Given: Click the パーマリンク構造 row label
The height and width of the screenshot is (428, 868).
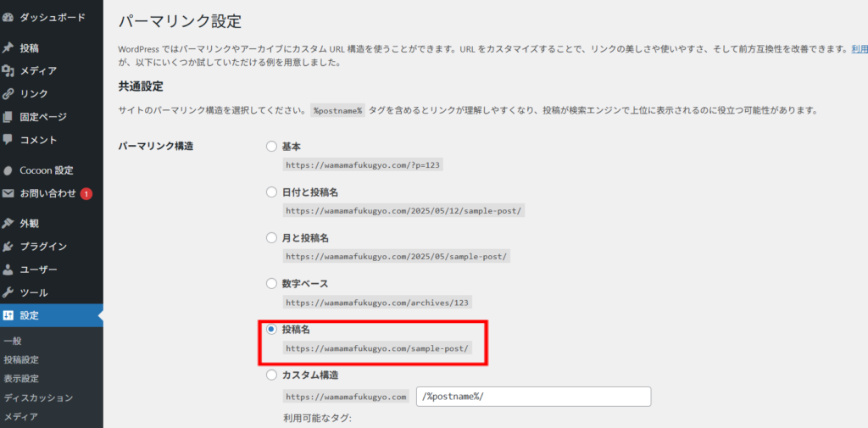Looking at the screenshot, I should pyautogui.click(x=156, y=147).
